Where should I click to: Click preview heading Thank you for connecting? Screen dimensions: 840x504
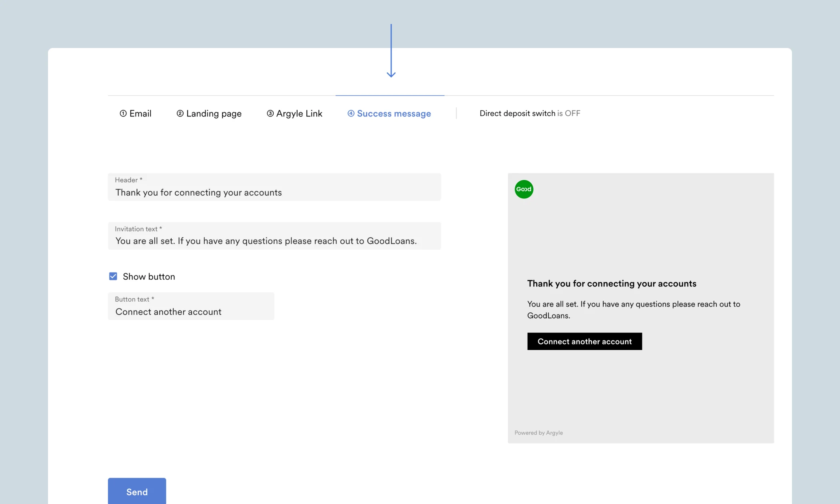pyautogui.click(x=612, y=284)
